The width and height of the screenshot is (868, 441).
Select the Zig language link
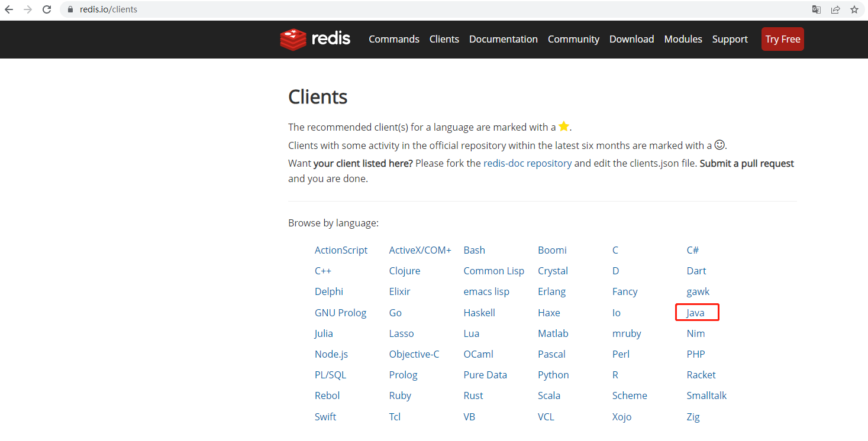click(x=693, y=417)
